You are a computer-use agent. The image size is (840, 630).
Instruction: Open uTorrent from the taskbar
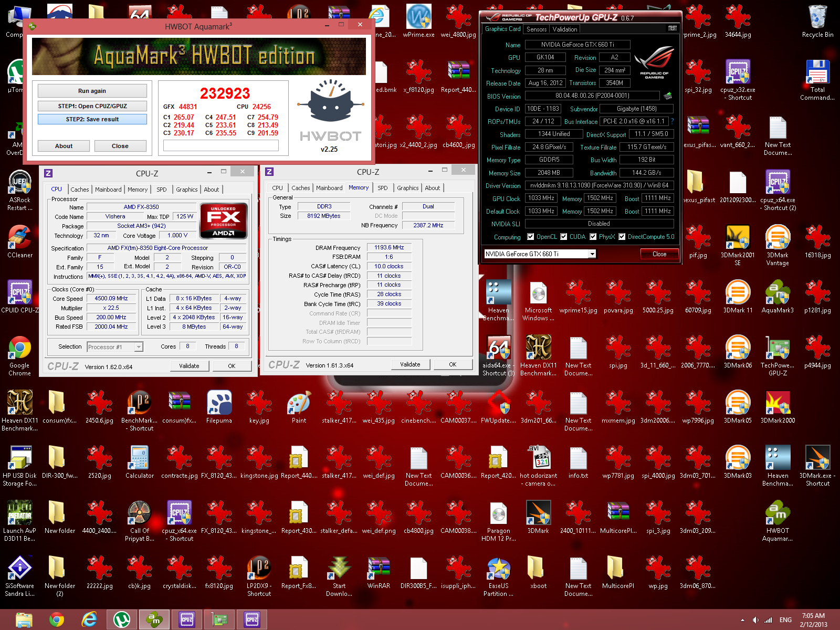tap(122, 619)
